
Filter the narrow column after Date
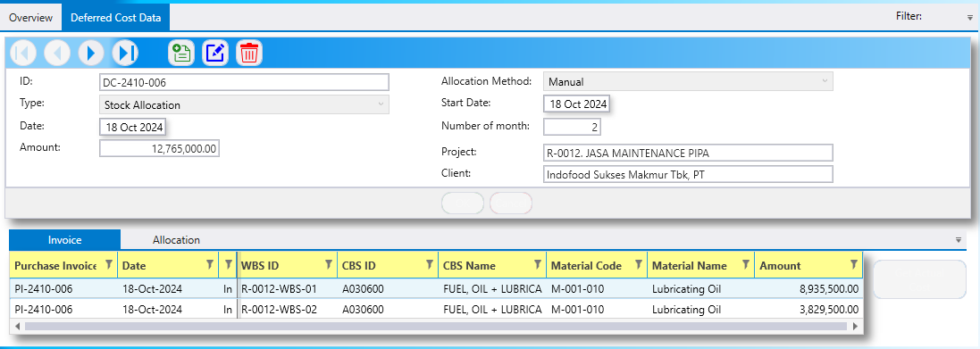coord(229,265)
